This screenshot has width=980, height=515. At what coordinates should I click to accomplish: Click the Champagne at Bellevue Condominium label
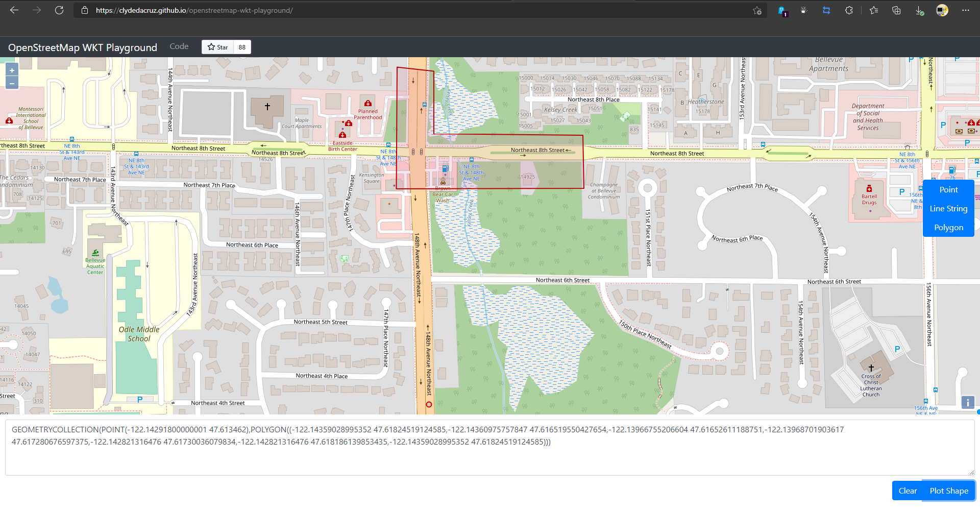pos(604,191)
